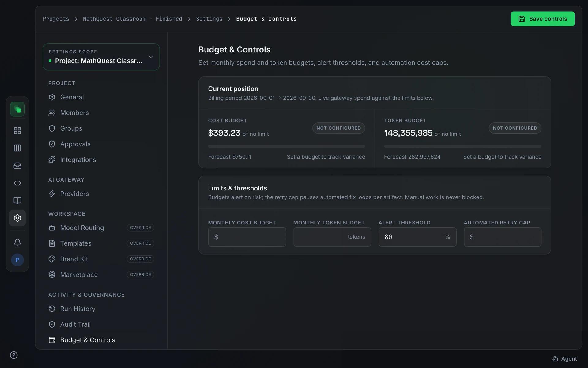Open the columns board icon in rail
The height and width of the screenshot is (368, 588).
click(x=17, y=148)
